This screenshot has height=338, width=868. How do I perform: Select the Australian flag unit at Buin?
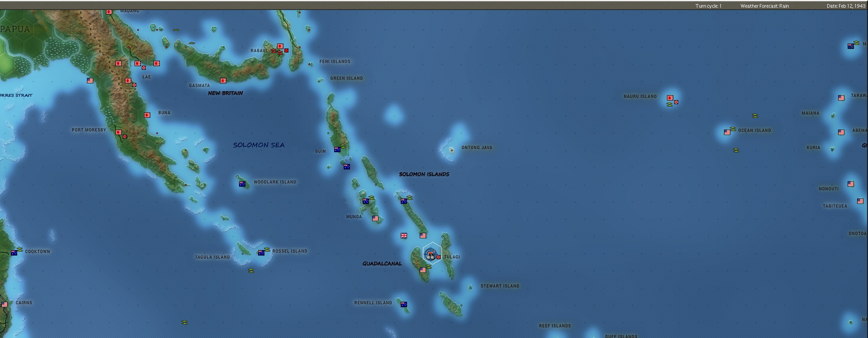point(337,150)
